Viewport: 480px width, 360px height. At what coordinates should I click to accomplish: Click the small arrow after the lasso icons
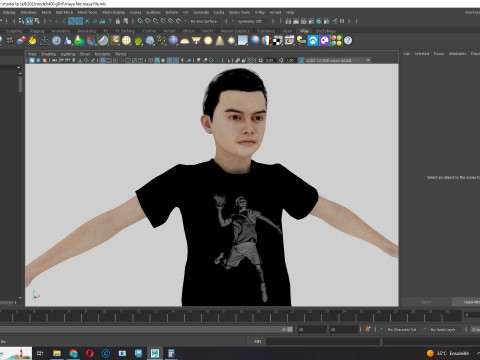[x=185, y=21]
